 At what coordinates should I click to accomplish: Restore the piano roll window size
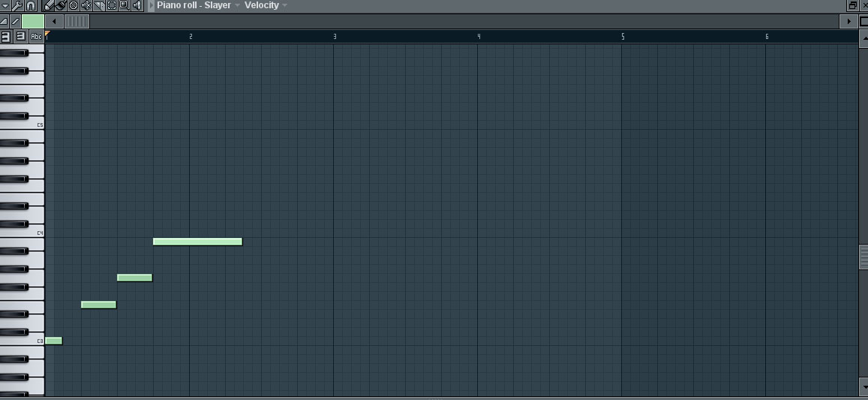[852, 5]
